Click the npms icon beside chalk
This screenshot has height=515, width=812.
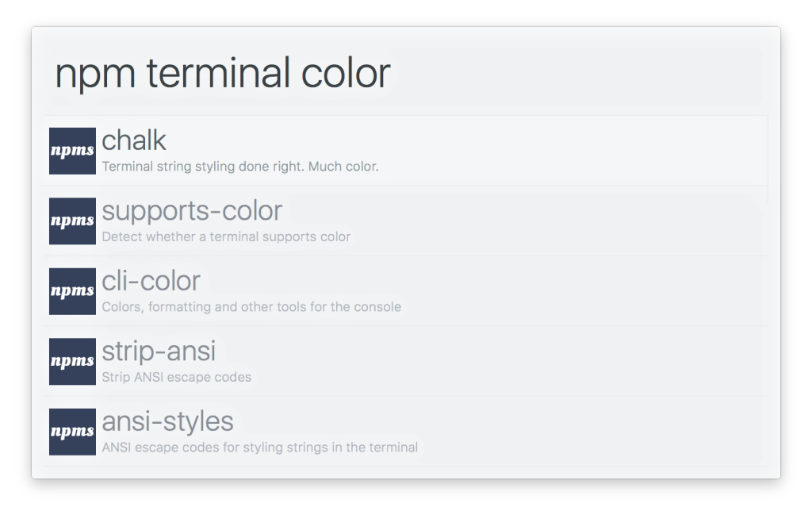pyautogui.click(x=72, y=151)
